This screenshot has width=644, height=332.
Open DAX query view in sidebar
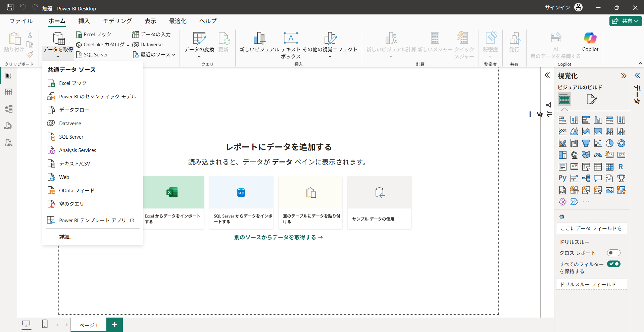pyautogui.click(x=8, y=126)
